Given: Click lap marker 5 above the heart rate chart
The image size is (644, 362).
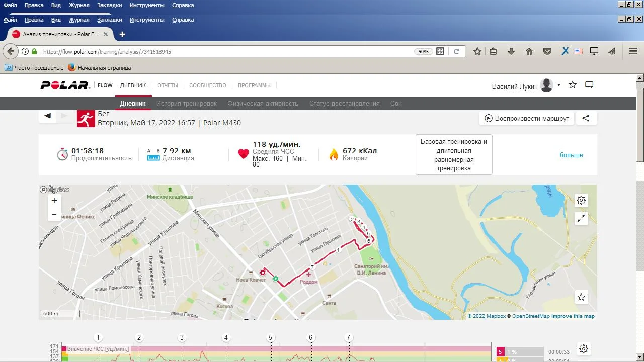Looking at the screenshot, I should tap(270, 338).
